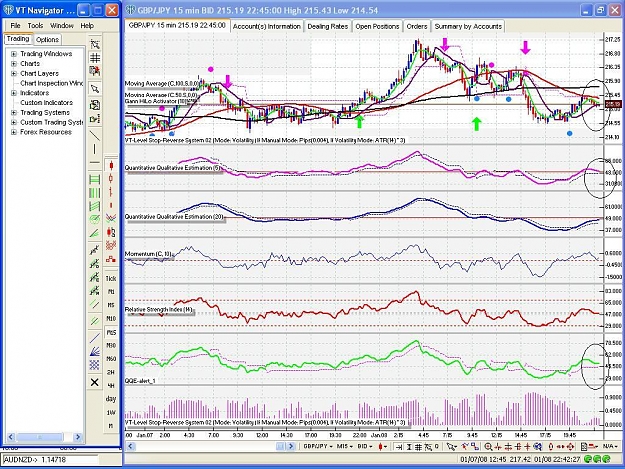The height and width of the screenshot is (469, 625).
Task: Click the crosshair grid tool icon
Action: pos(95,58)
